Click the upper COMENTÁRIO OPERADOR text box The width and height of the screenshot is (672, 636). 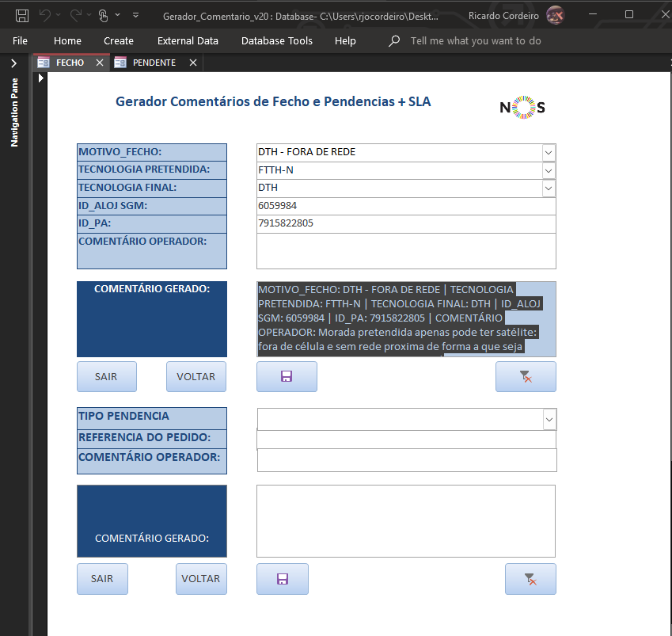pyautogui.click(x=406, y=251)
